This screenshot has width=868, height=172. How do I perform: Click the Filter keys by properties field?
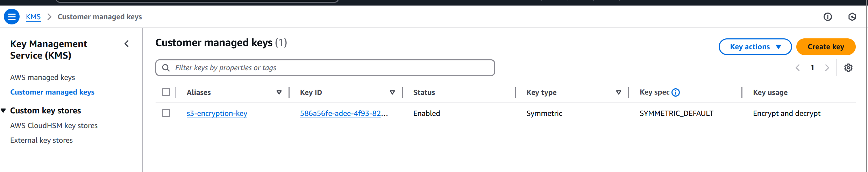pos(329,68)
